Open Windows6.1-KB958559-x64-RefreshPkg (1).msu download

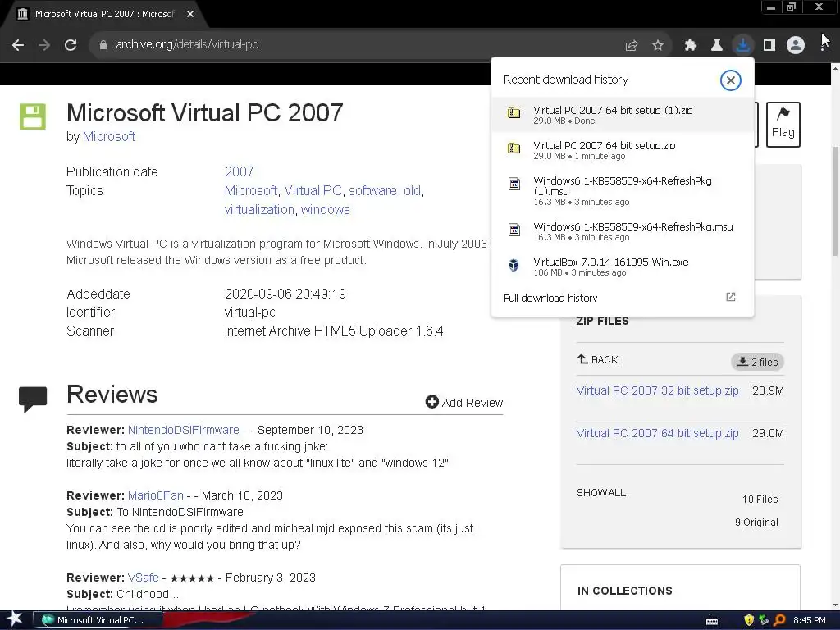point(623,190)
